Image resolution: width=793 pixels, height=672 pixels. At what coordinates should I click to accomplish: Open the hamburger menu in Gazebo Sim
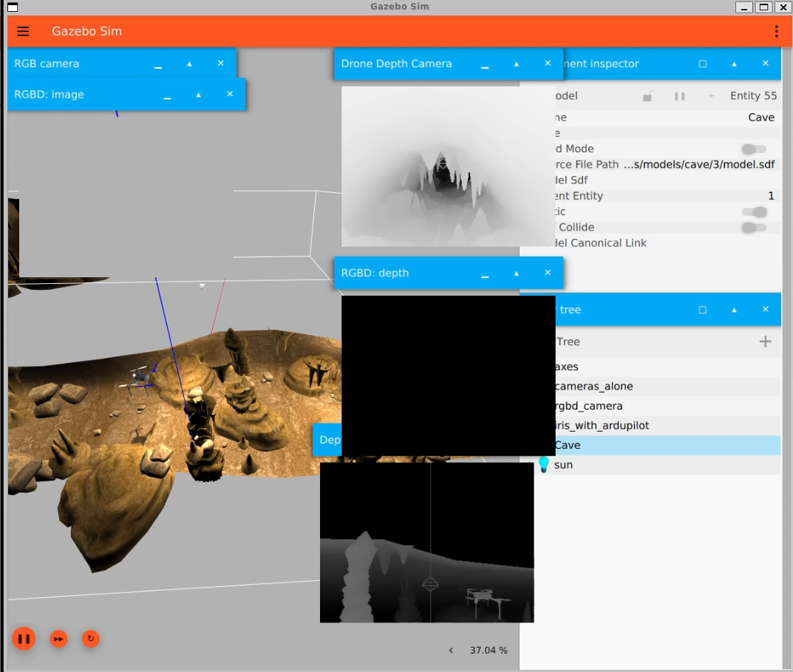point(23,31)
